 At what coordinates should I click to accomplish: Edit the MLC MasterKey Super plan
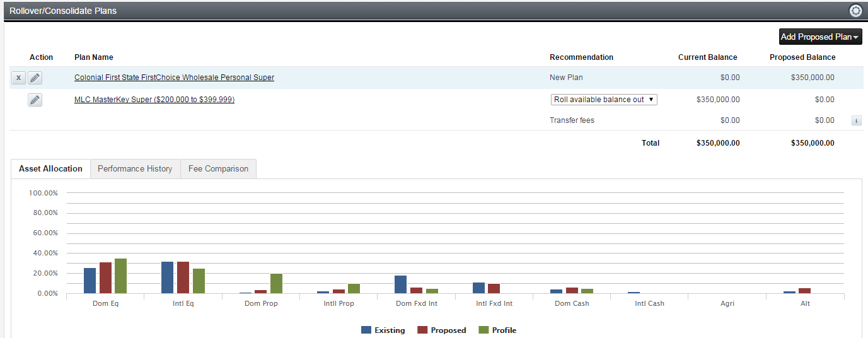click(x=35, y=100)
